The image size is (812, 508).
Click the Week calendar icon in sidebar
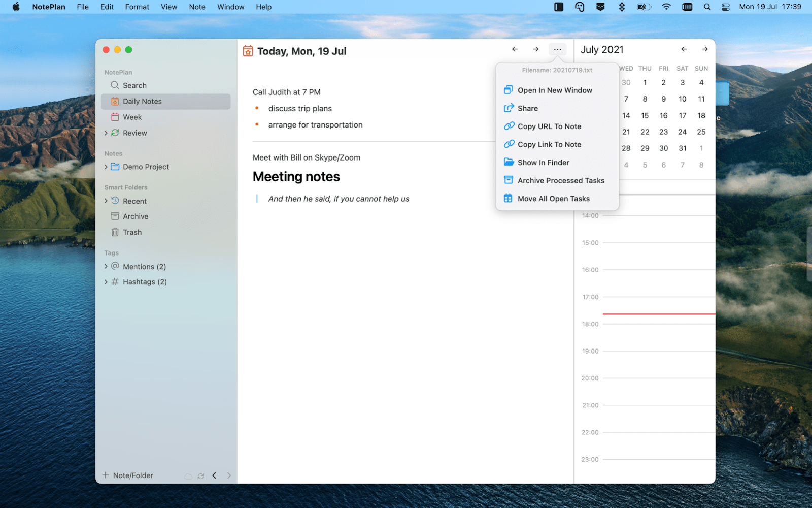click(115, 117)
